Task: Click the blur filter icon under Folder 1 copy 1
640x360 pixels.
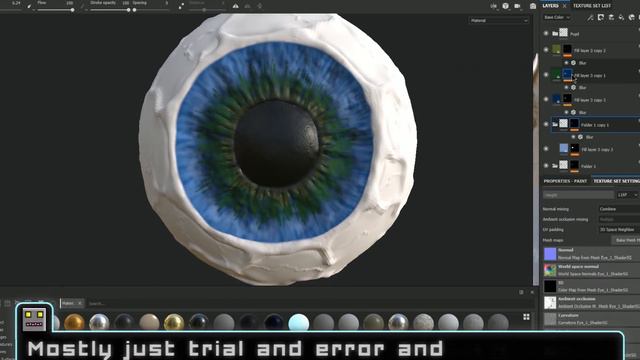Action: tap(580, 137)
